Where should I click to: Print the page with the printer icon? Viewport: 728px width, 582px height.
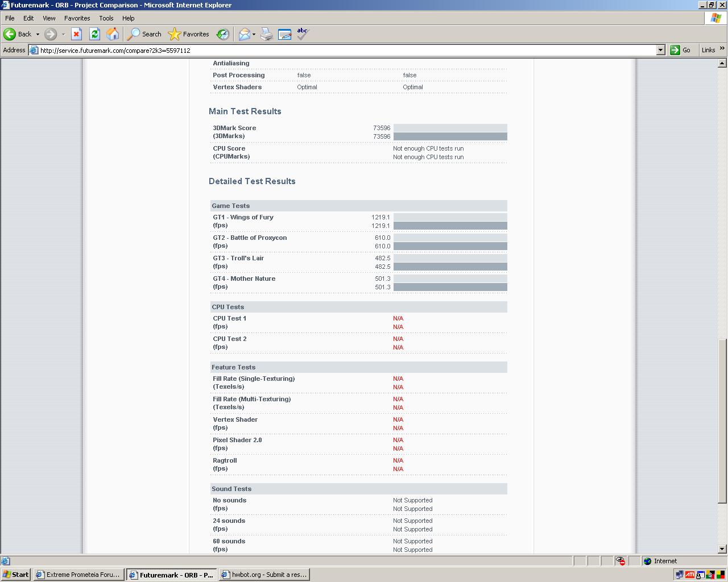click(267, 34)
